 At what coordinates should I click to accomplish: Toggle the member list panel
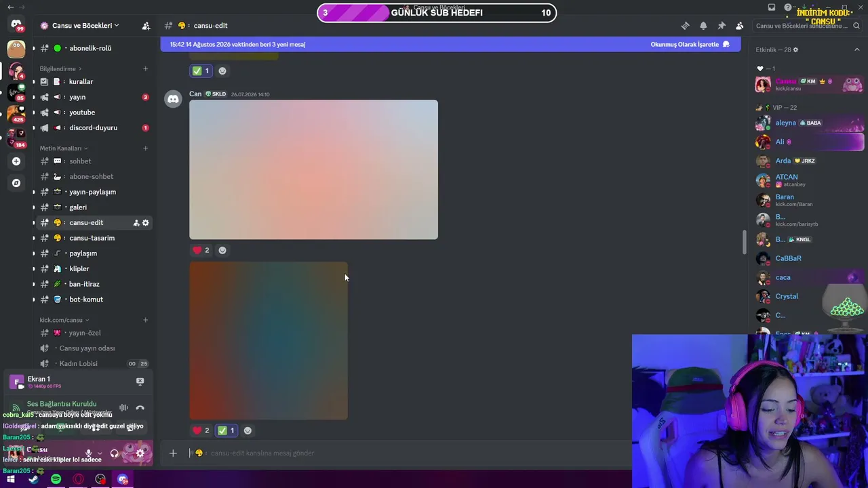click(740, 26)
